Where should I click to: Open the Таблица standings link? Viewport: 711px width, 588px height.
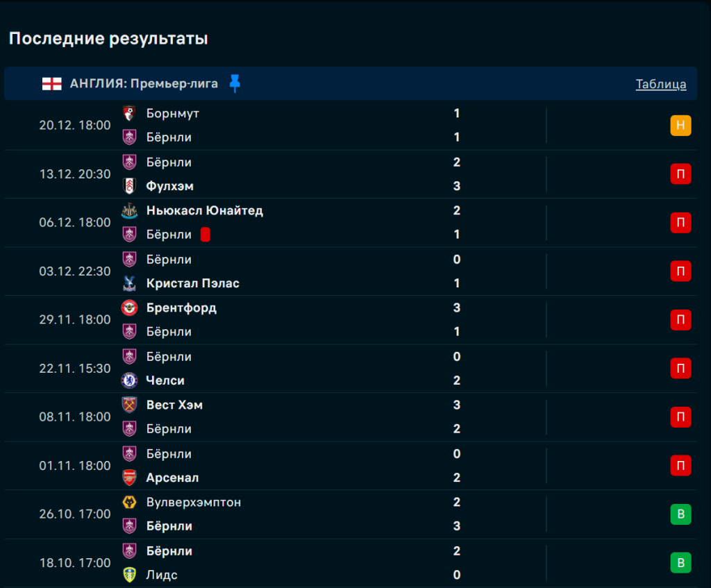coord(661,84)
